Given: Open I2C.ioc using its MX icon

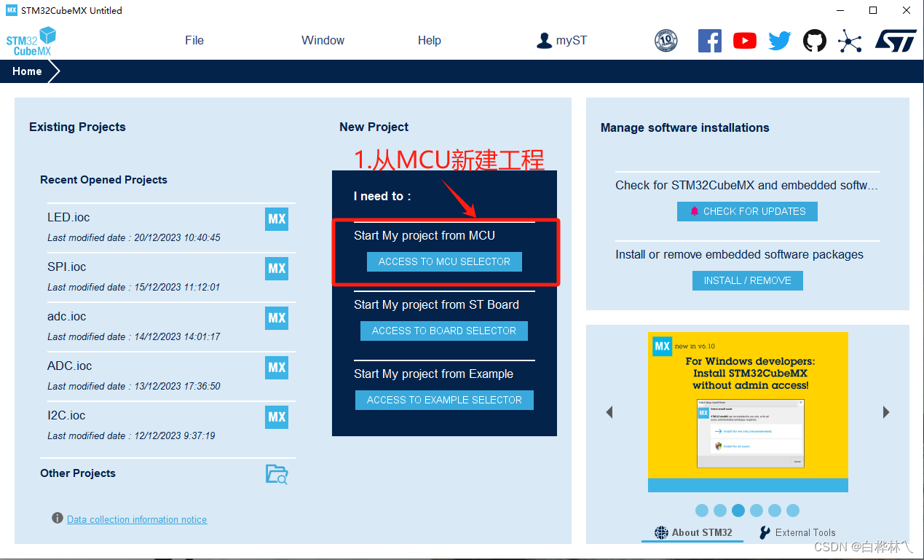Looking at the screenshot, I should tap(277, 417).
